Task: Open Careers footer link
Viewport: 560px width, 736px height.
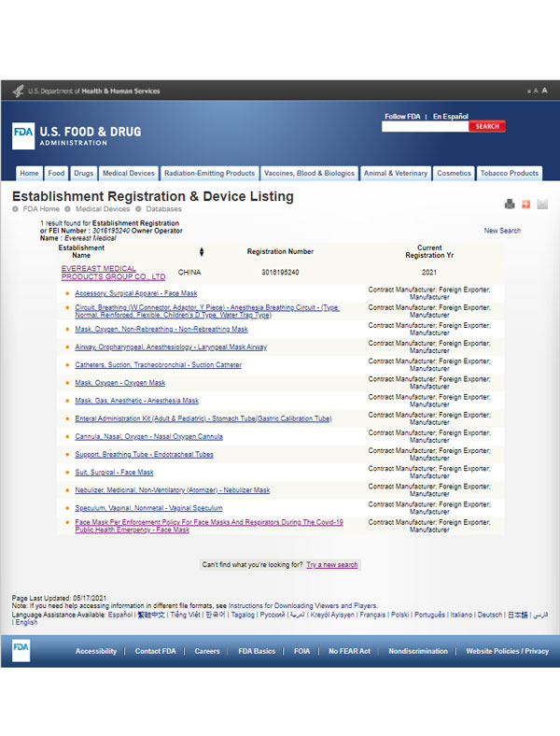Action: pyautogui.click(x=207, y=651)
